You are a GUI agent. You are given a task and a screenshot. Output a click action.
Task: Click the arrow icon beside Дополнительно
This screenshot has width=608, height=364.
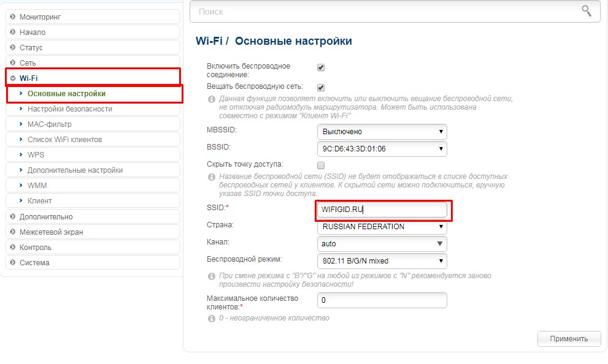coord(13,216)
